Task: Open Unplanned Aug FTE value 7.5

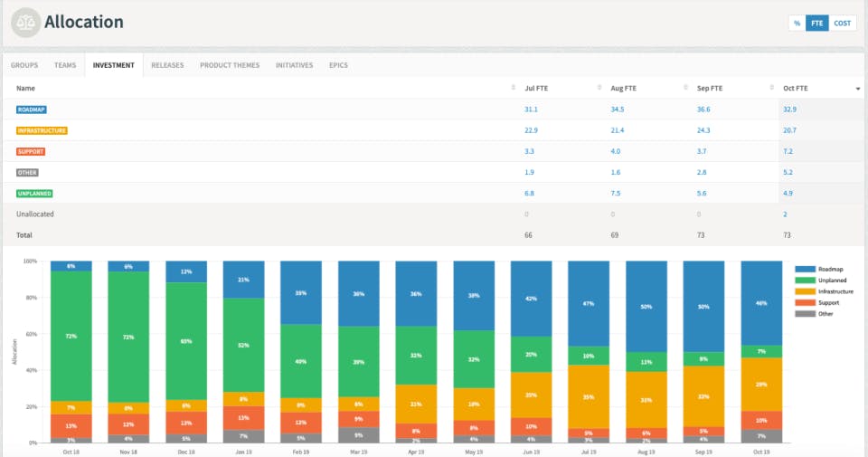Action: point(616,194)
